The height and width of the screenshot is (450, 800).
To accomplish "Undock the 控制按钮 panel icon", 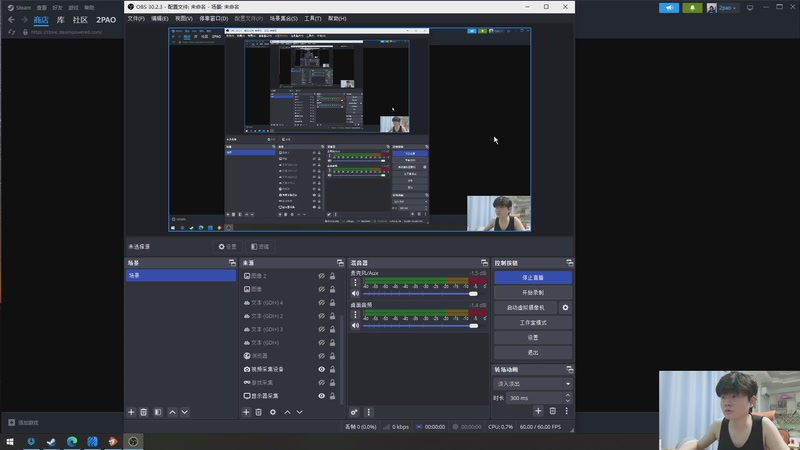I will [x=569, y=263].
